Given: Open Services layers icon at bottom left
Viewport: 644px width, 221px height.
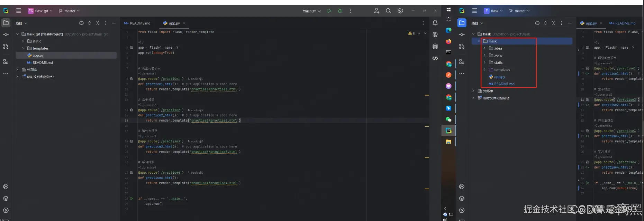Looking at the screenshot, I should pyautogui.click(x=6, y=198).
